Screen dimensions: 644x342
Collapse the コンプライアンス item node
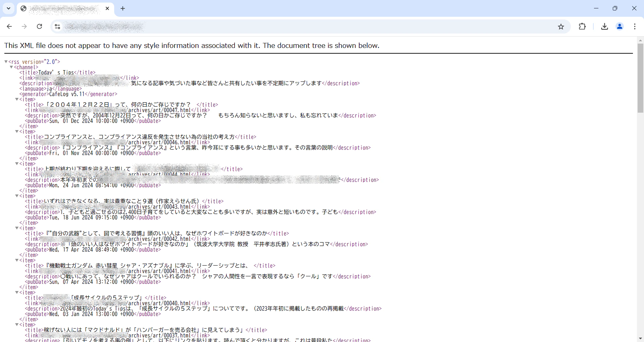tap(17, 131)
